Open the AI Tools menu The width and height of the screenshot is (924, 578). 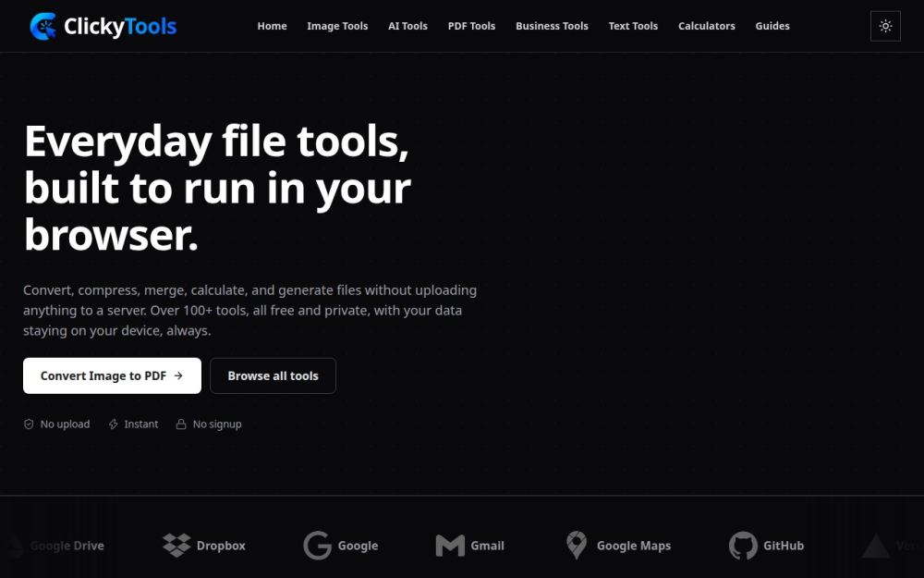(407, 26)
